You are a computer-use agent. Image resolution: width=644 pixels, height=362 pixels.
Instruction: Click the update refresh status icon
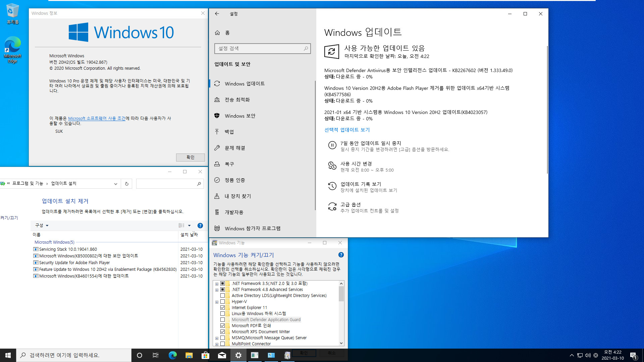click(331, 51)
